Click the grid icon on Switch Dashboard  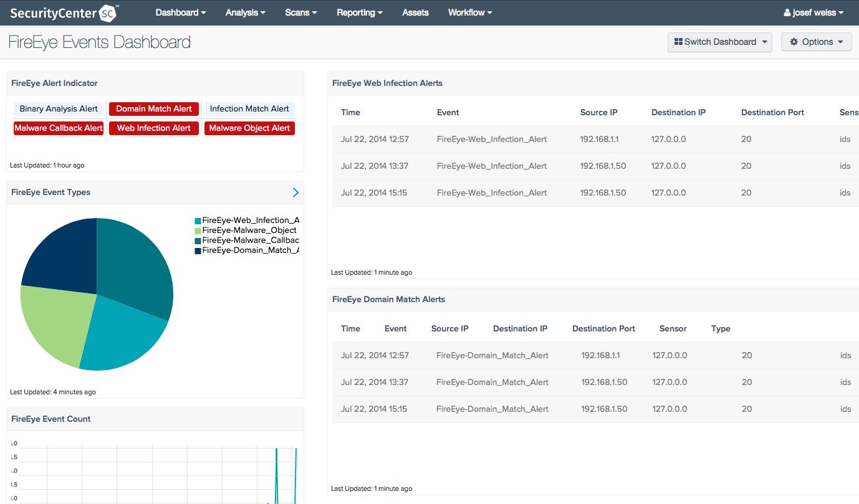click(678, 42)
